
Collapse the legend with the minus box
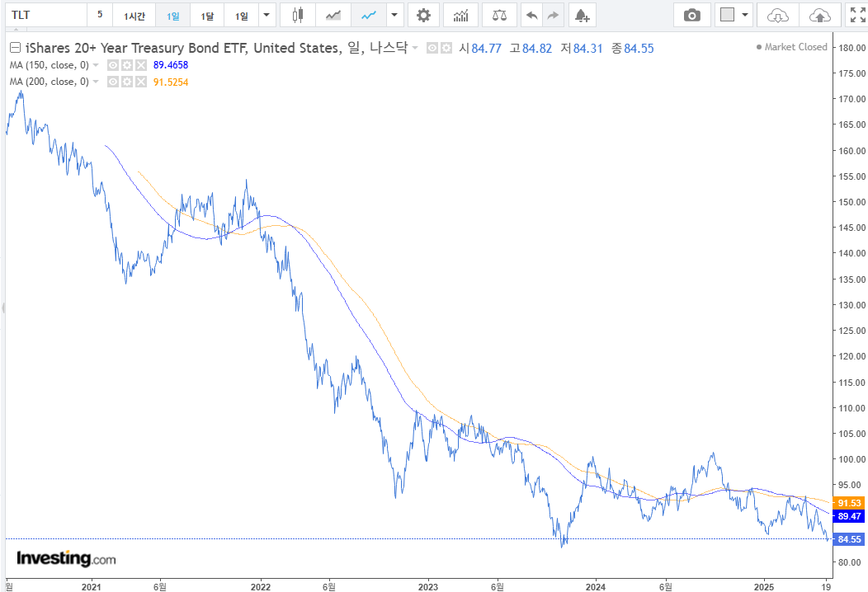tap(16, 48)
